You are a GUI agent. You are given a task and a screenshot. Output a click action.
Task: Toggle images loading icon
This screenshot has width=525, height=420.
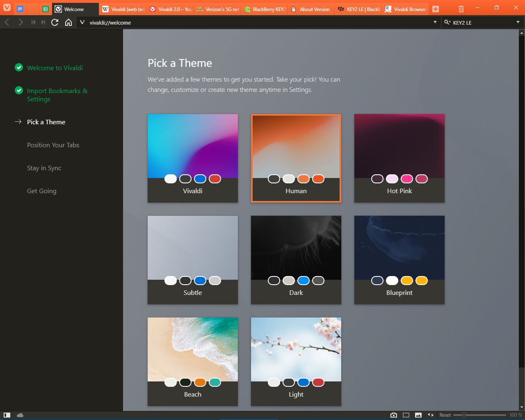[418, 415]
